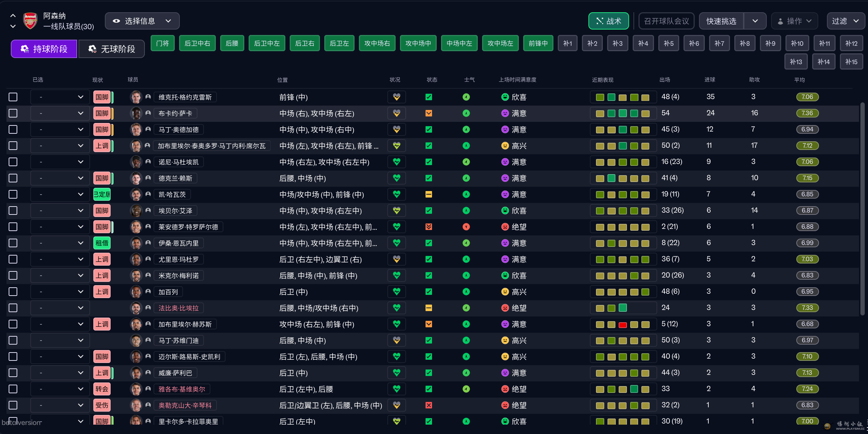The width and height of the screenshot is (868, 434).
Task: Tick selection checkbox for 维克托·格约克雷斯
Action: click(x=13, y=97)
